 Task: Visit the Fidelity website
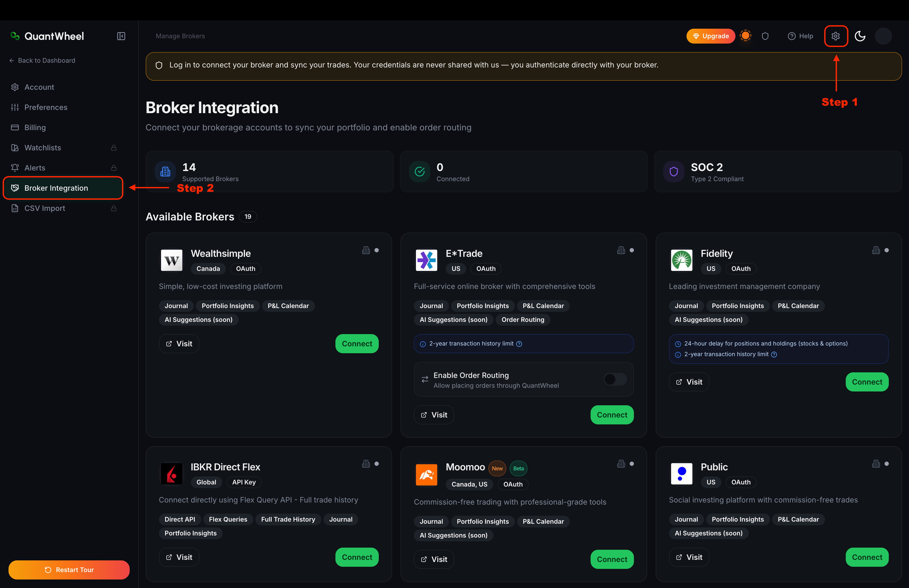click(689, 382)
